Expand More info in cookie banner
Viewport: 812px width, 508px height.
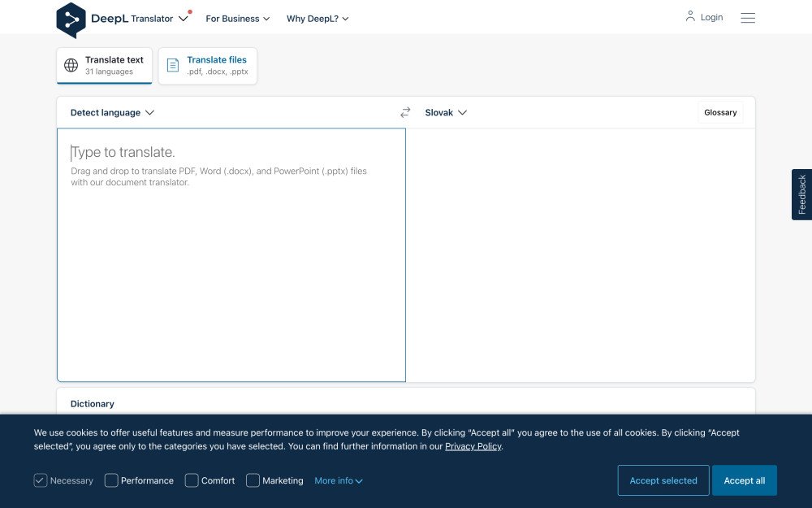[x=338, y=481]
